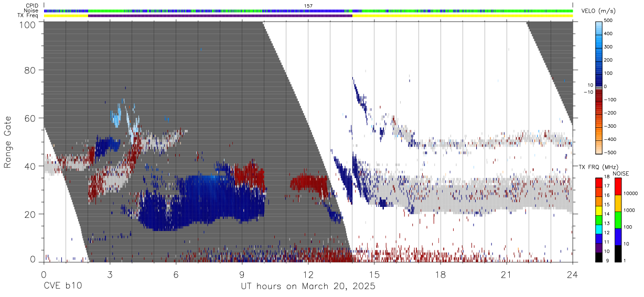Click the NOISE legend title
The image size is (644, 297).
coord(621,173)
